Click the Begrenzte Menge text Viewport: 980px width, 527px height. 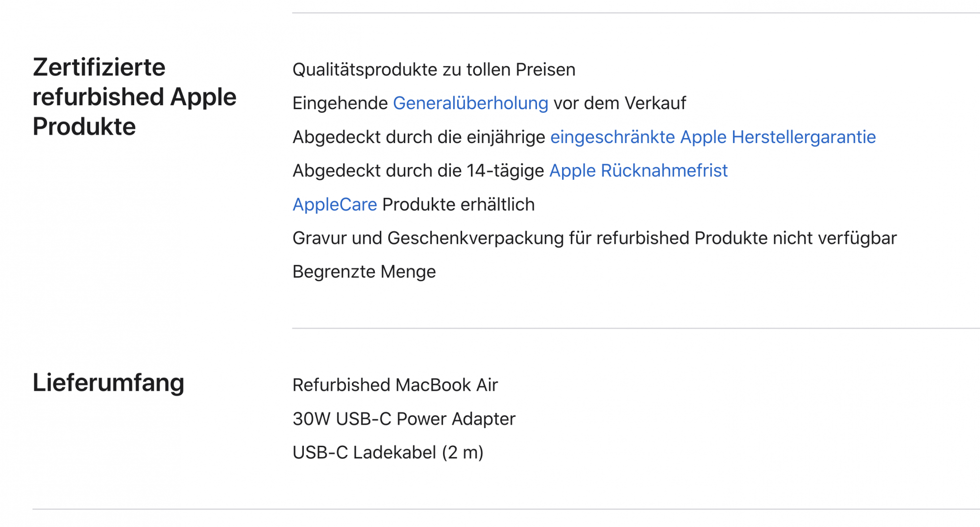point(364,272)
